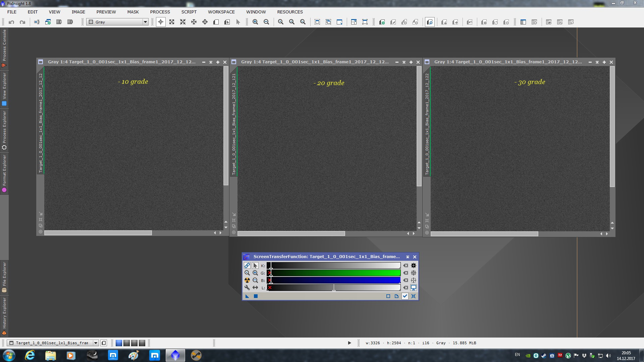The height and width of the screenshot is (362, 644).
Task: Click the Zoom Out magnifier in main toolbar
Action: coord(266,22)
